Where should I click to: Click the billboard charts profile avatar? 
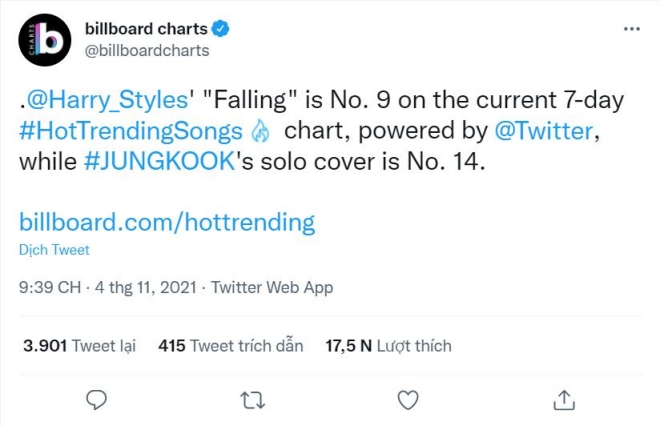(x=45, y=40)
